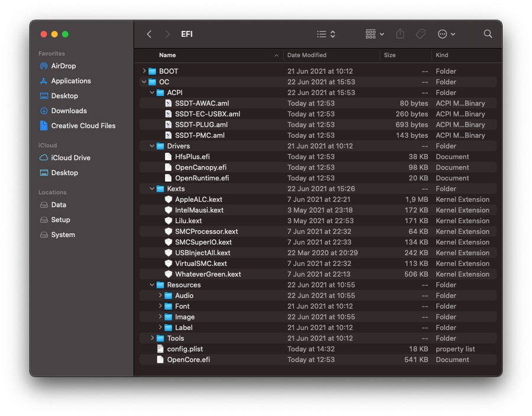Click the Share icon in toolbar

tap(400, 34)
